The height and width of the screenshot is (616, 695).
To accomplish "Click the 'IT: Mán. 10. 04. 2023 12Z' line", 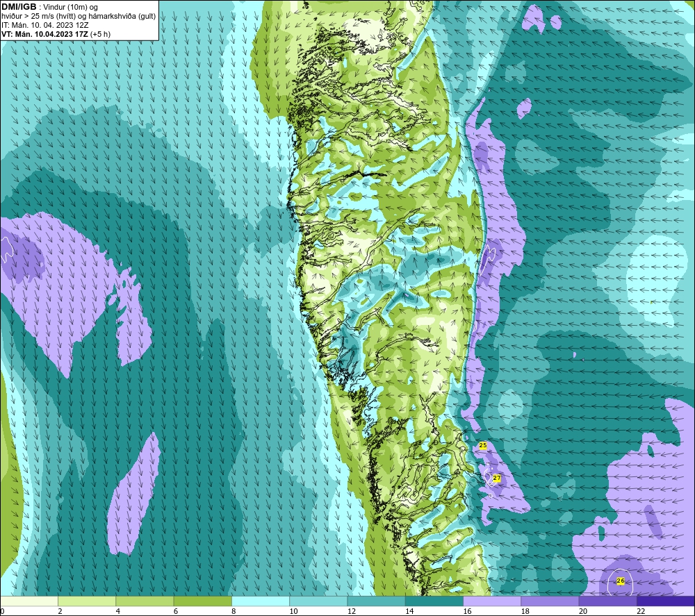I will (44, 25).
